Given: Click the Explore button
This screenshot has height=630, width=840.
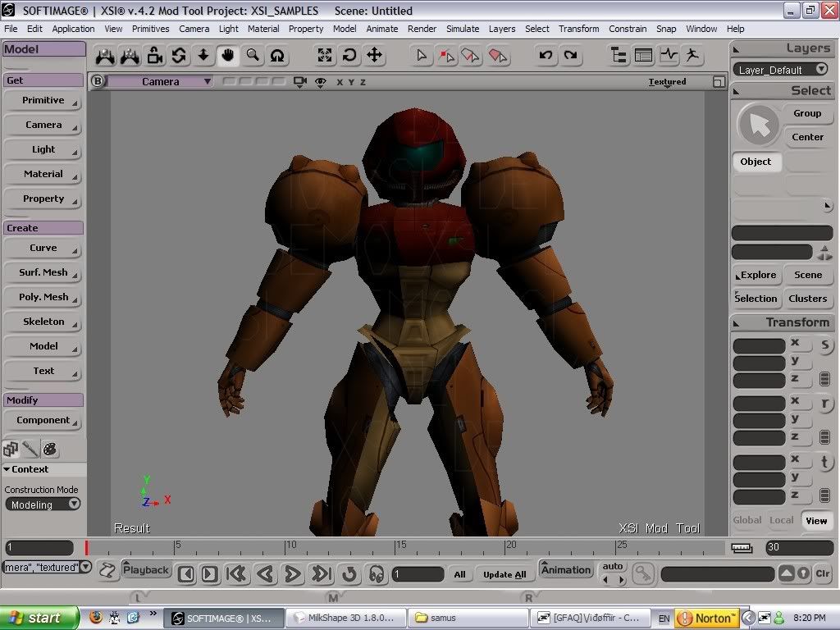Looking at the screenshot, I should [x=756, y=275].
